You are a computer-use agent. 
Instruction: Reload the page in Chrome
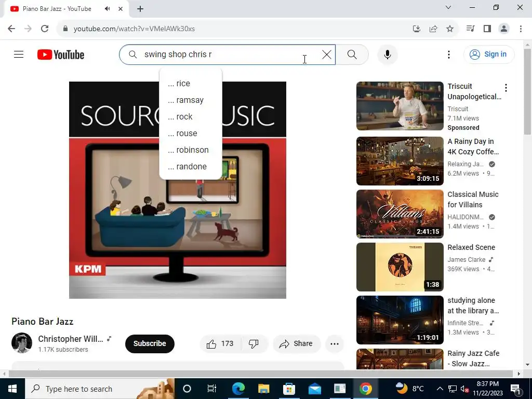pos(45,29)
